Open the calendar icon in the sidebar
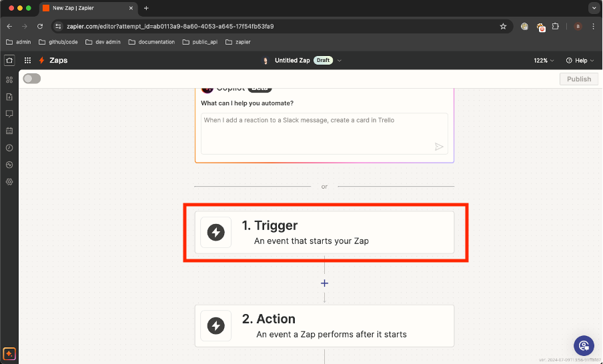The image size is (603, 364). 9,131
